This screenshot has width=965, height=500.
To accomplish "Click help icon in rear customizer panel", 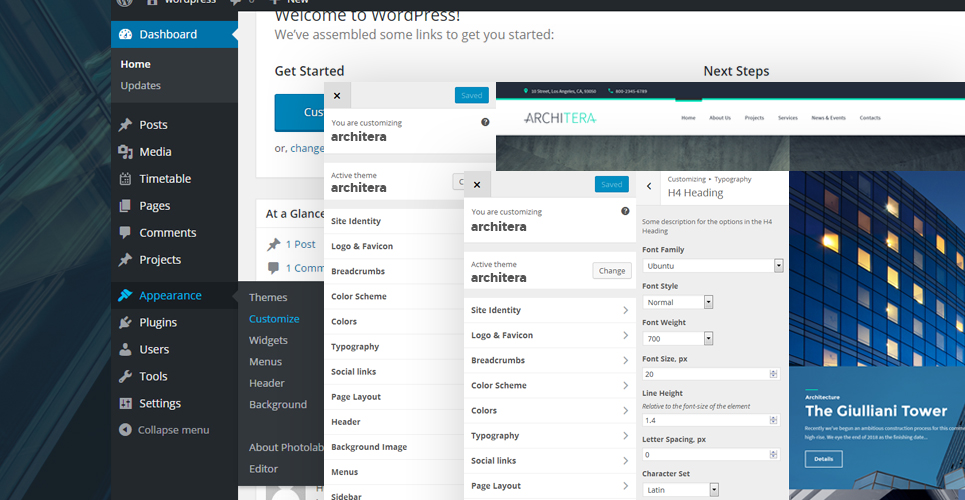I will pos(485,123).
